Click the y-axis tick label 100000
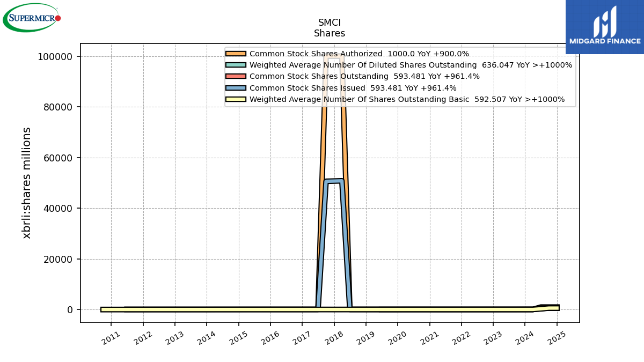 coord(55,57)
